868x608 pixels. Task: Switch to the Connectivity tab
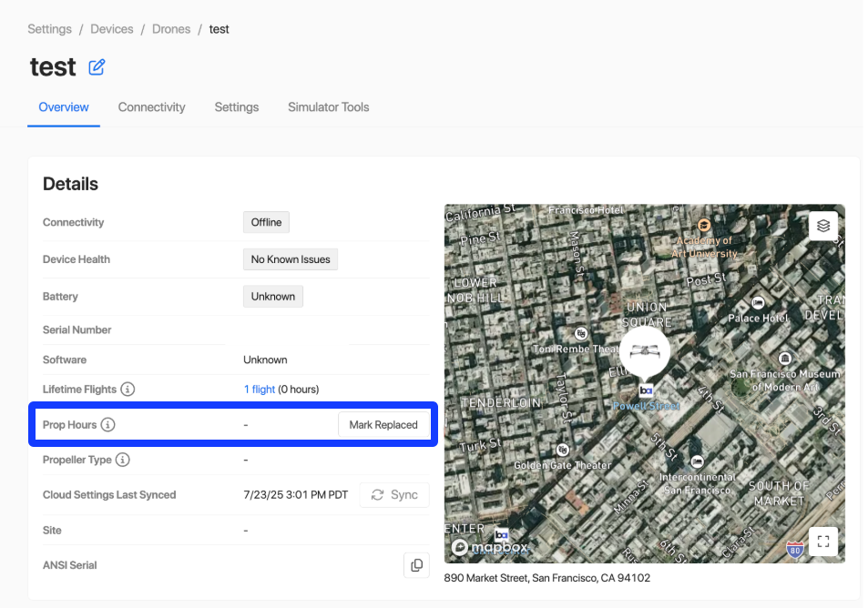point(151,107)
